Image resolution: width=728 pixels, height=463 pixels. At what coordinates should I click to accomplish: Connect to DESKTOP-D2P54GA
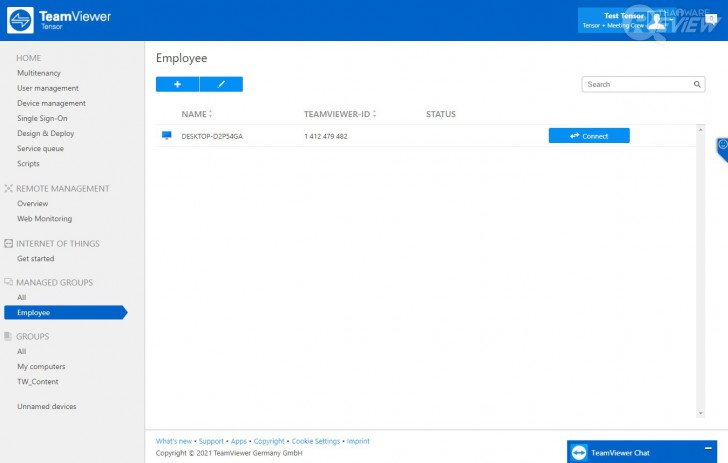coord(589,136)
